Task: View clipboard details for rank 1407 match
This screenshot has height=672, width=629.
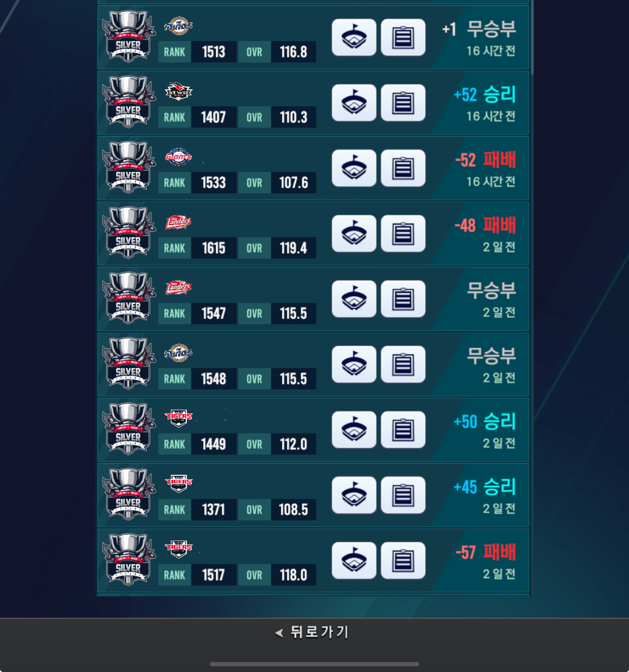Action: pyautogui.click(x=403, y=103)
